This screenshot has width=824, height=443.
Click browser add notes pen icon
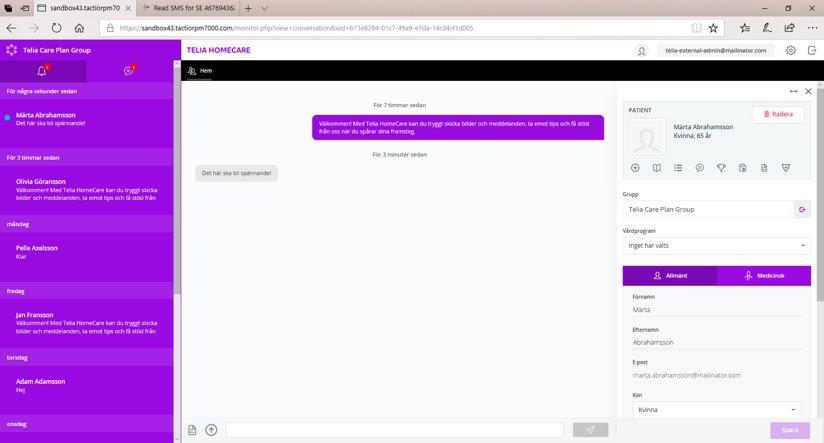(767, 28)
